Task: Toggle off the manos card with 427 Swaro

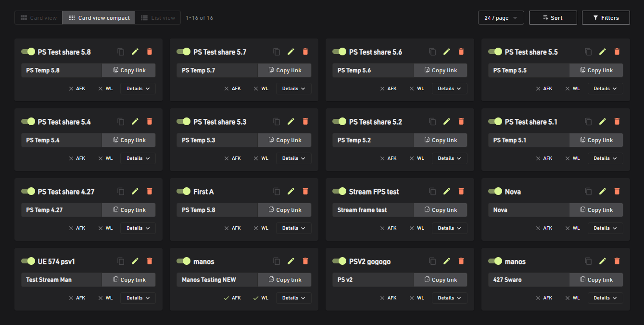Action: pos(495,261)
